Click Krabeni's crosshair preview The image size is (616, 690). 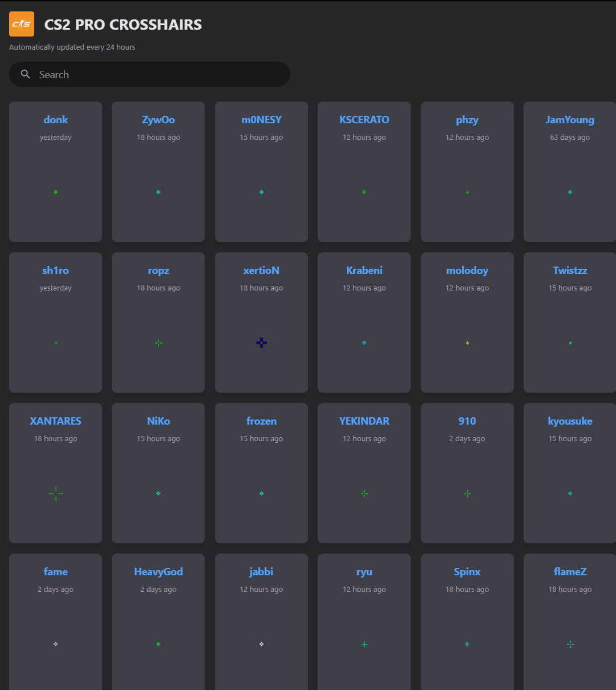[x=364, y=343]
